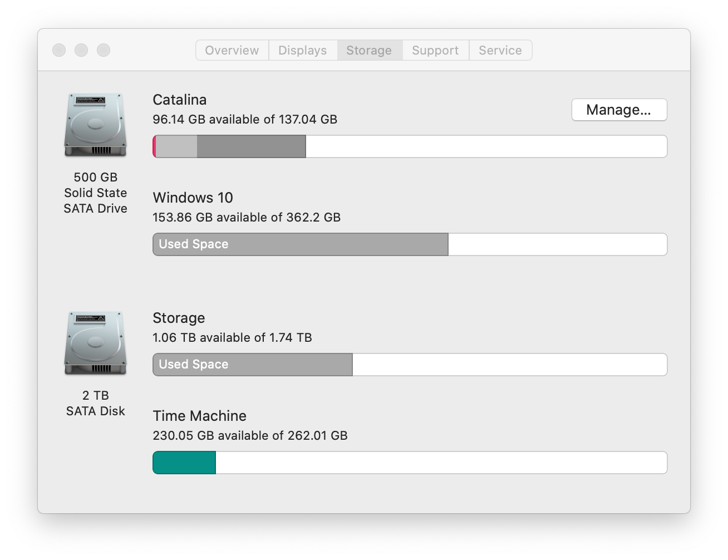Image resolution: width=728 pixels, height=560 pixels.
Task: Click the 500 GB SSD drive icon
Action: tap(96, 125)
